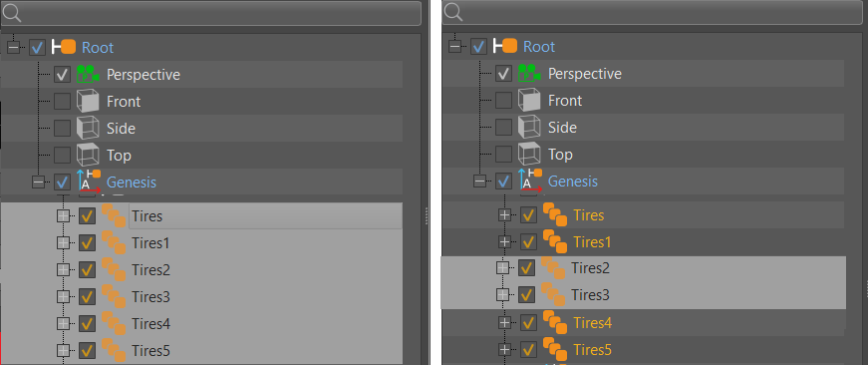Uncheck the Perspective checkbox in left panel
Viewport: 868px width, 365px height.
pyautogui.click(x=62, y=74)
